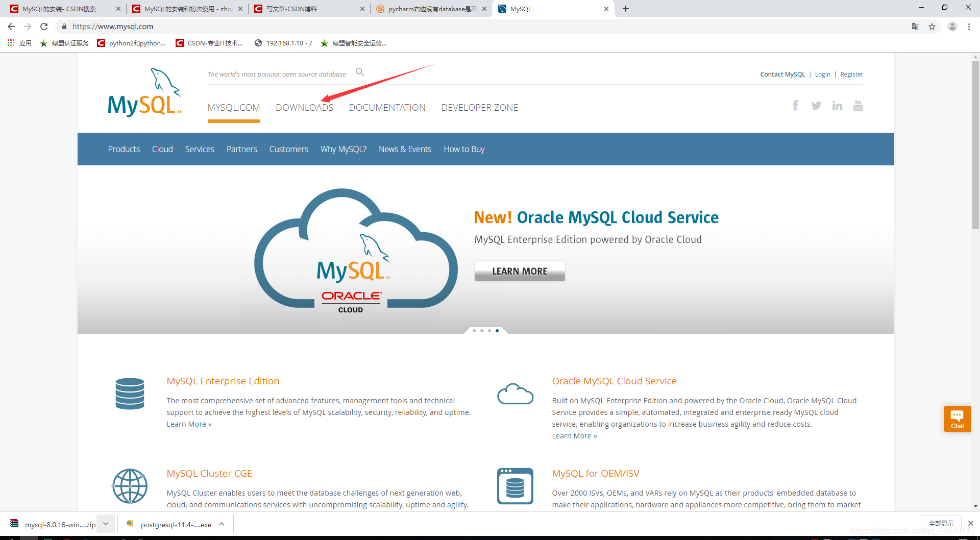Open the MySQL LinkedIn icon
Viewport: 980px width, 540px height.
pyautogui.click(x=837, y=106)
